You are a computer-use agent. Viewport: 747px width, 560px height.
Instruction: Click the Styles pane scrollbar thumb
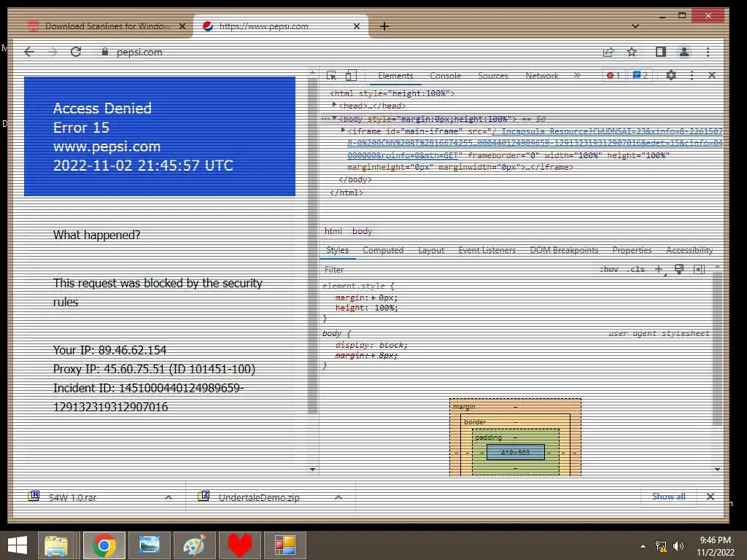coord(717,349)
